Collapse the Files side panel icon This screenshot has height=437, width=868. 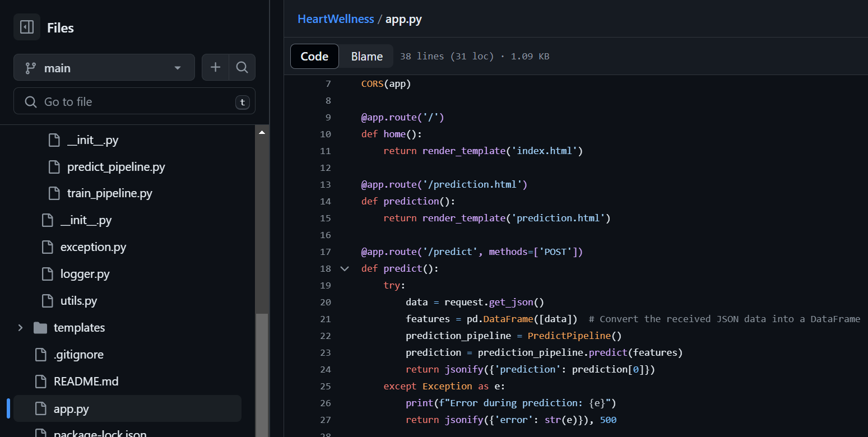pos(26,27)
